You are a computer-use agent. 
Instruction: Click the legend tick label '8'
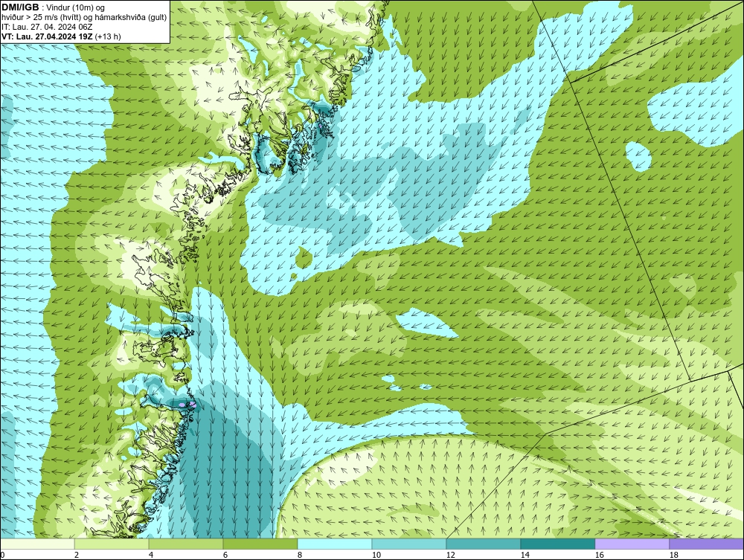click(x=299, y=556)
